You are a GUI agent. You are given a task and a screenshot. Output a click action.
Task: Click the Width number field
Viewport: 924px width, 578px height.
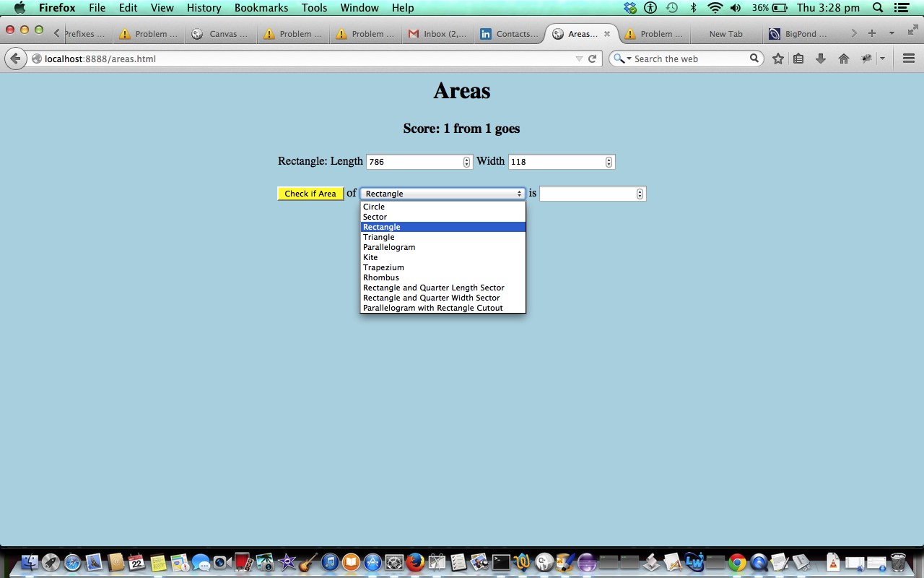556,162
